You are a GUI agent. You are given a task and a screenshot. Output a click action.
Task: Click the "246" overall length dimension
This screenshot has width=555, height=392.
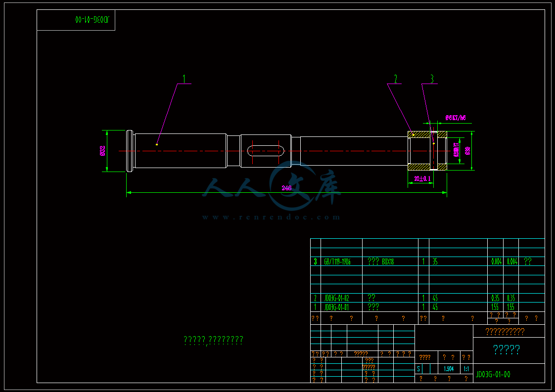(286, 188)
